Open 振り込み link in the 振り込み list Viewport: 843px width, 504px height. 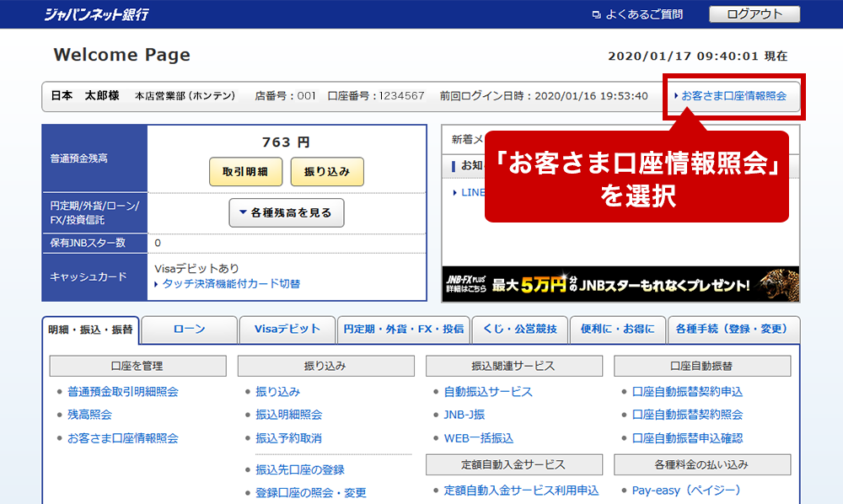pos(277,392)
